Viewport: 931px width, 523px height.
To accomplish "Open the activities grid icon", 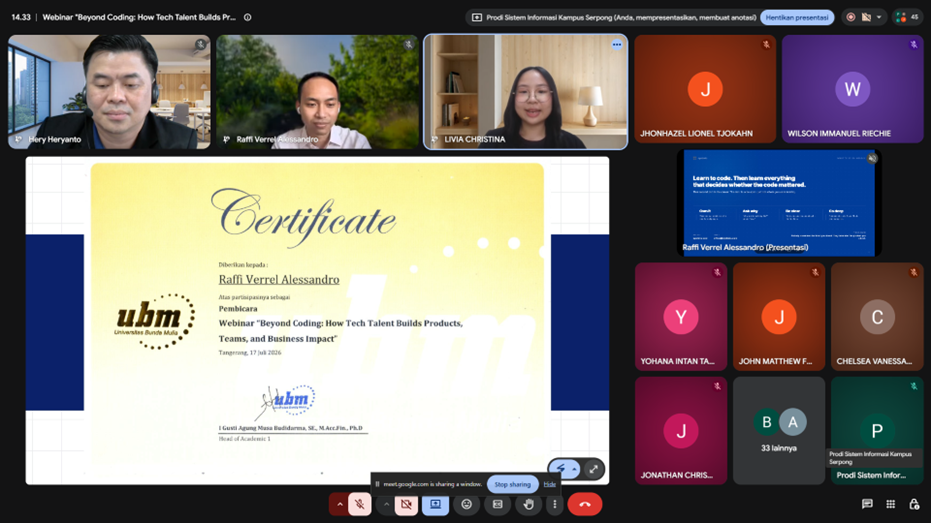I will click(x=891, y=504).
